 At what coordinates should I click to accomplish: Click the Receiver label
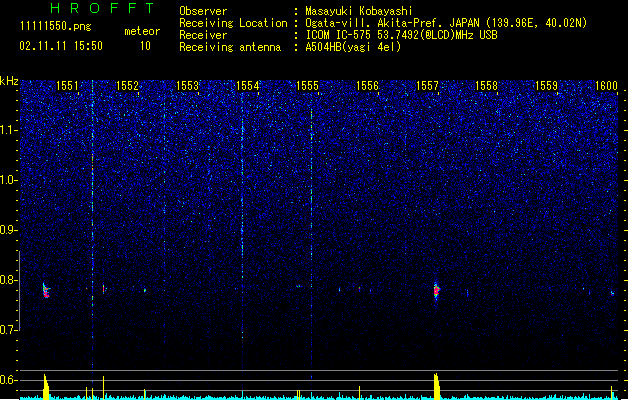point(203,35)
